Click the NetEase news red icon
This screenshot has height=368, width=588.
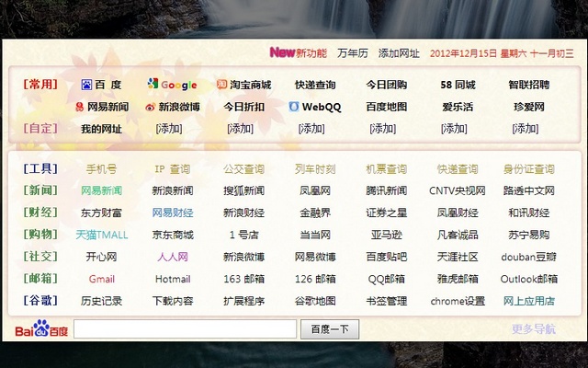point(80,107)
